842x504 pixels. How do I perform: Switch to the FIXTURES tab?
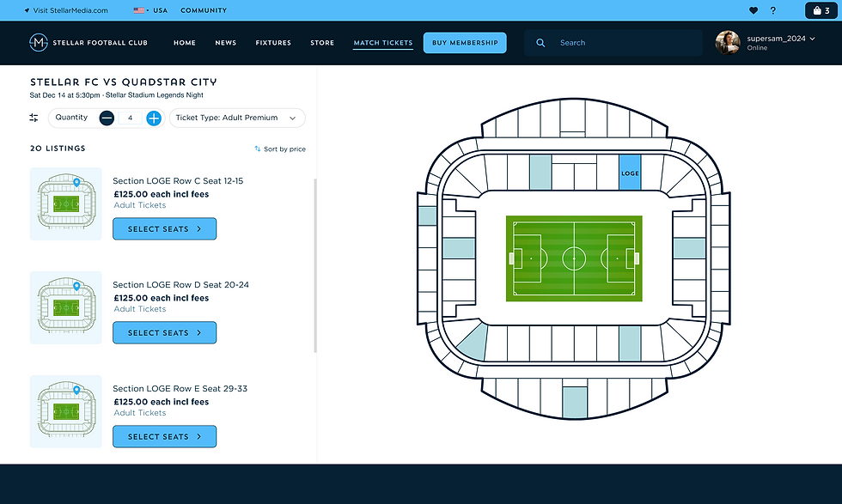click(x=272, y=42)
